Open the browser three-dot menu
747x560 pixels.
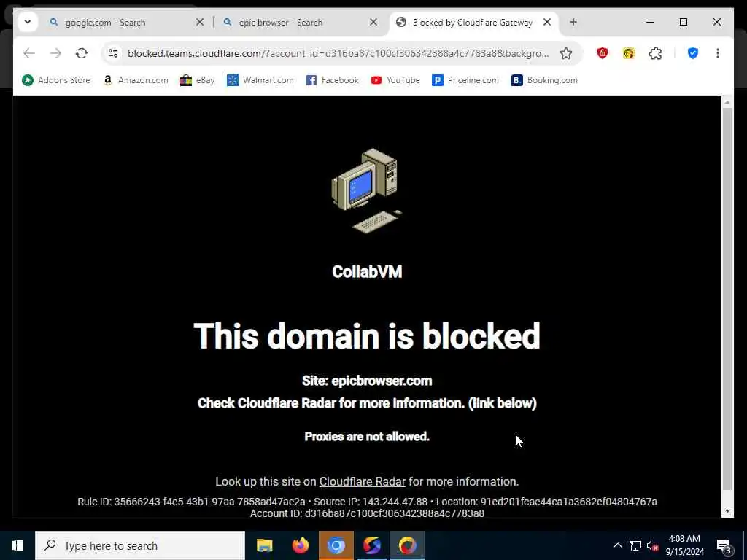coord(718,53)
